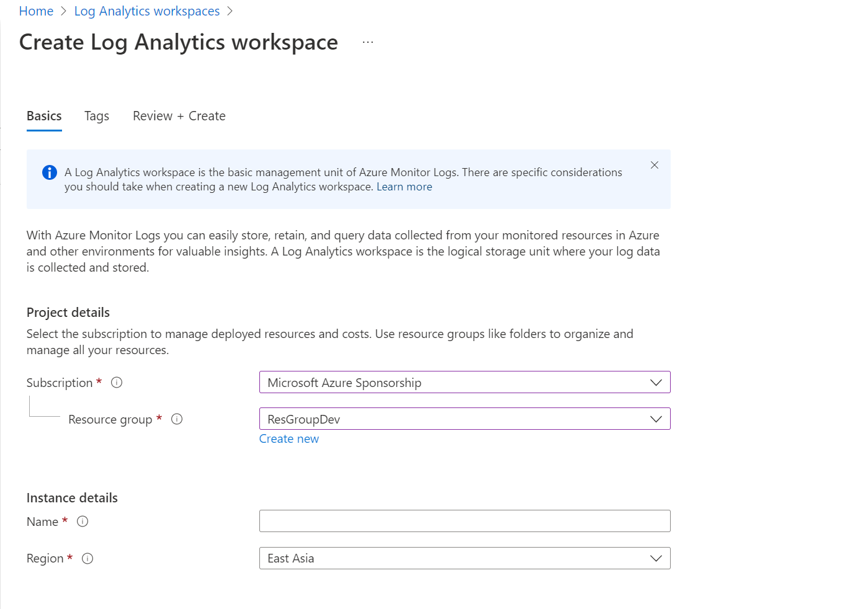Image resolution: width=868 pixels, height=609 pixels.
Task: Open the ellipsis menu beside page title
Action: pos(368,42)
